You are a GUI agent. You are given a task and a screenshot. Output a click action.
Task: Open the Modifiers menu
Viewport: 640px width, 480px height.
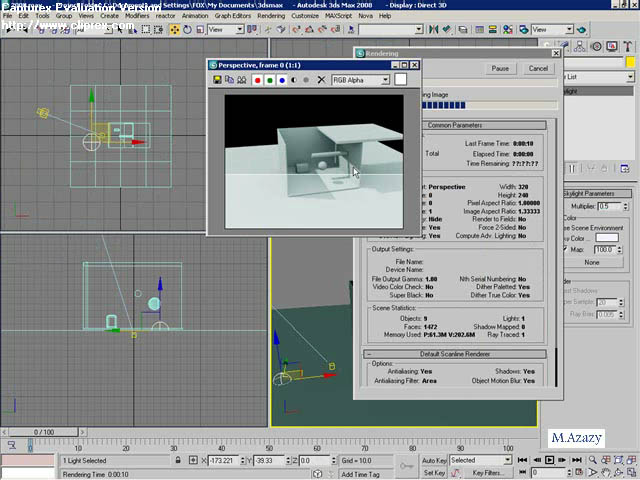(137, 16)
